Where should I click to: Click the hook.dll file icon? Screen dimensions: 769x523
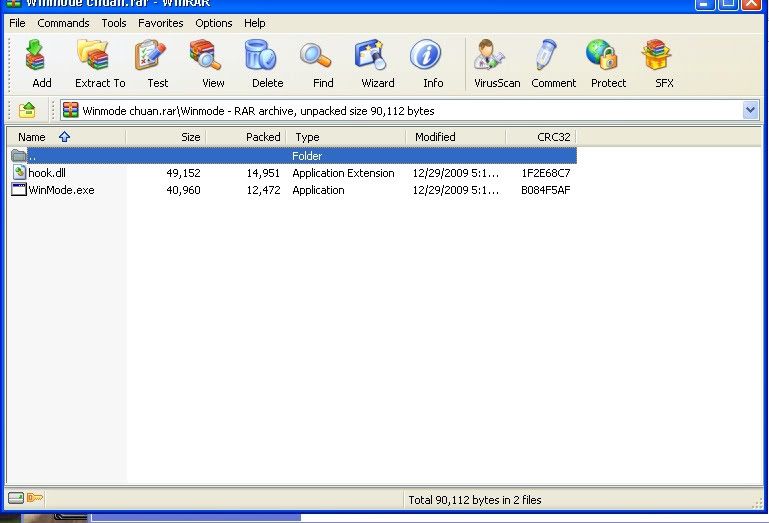19,172
